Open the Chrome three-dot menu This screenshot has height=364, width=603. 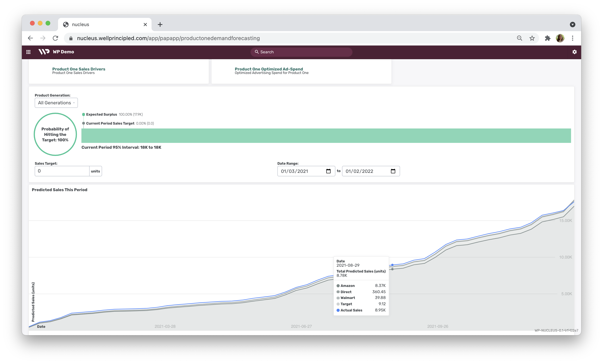point(572,38)
